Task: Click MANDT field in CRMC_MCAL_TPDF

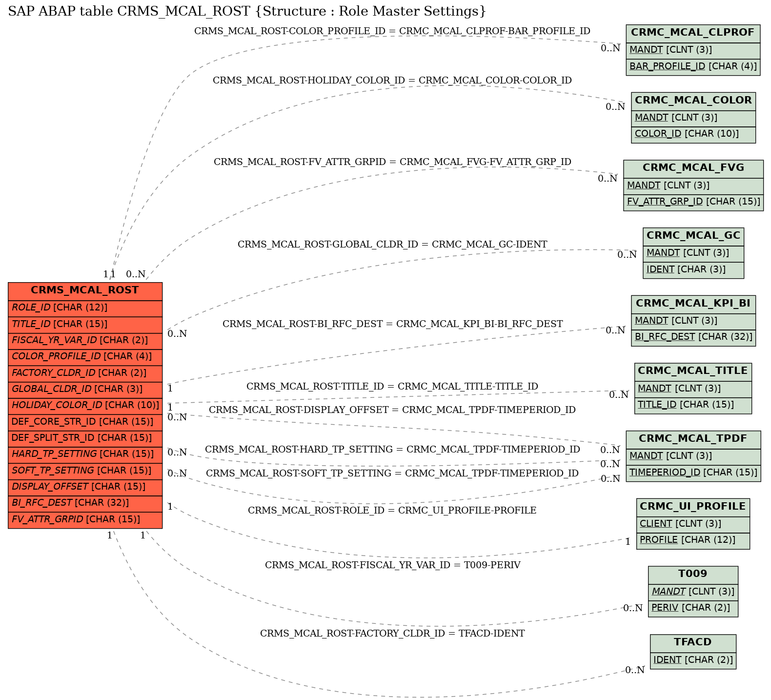Action: coord(693,456)
